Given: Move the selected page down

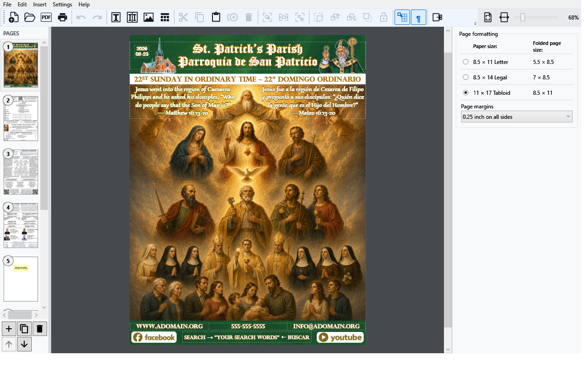Looking at the screenshot, I should [x=24, y=344].
